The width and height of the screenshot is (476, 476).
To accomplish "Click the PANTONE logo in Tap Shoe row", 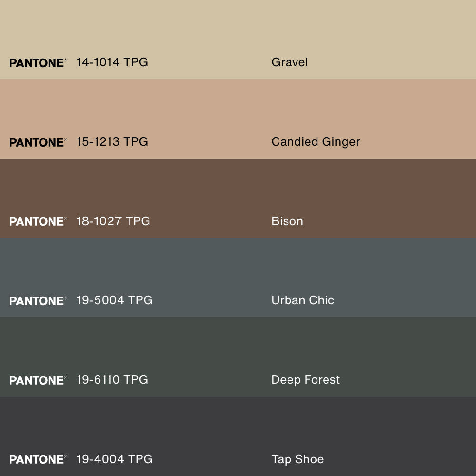I will click(38, 459).
